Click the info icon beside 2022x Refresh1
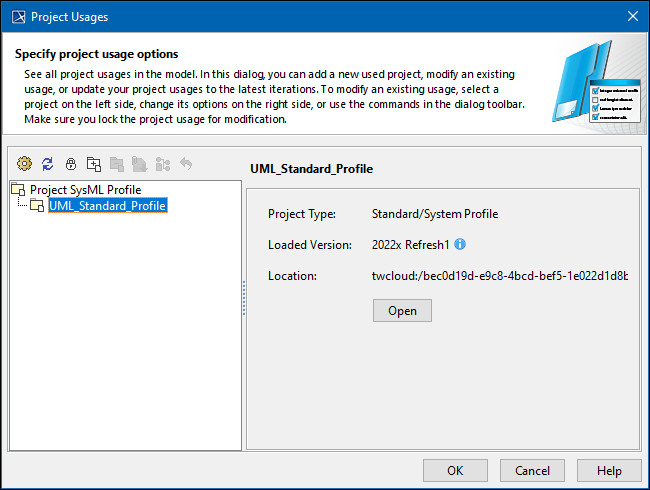The image size is (650, 490). pos(460,244)
